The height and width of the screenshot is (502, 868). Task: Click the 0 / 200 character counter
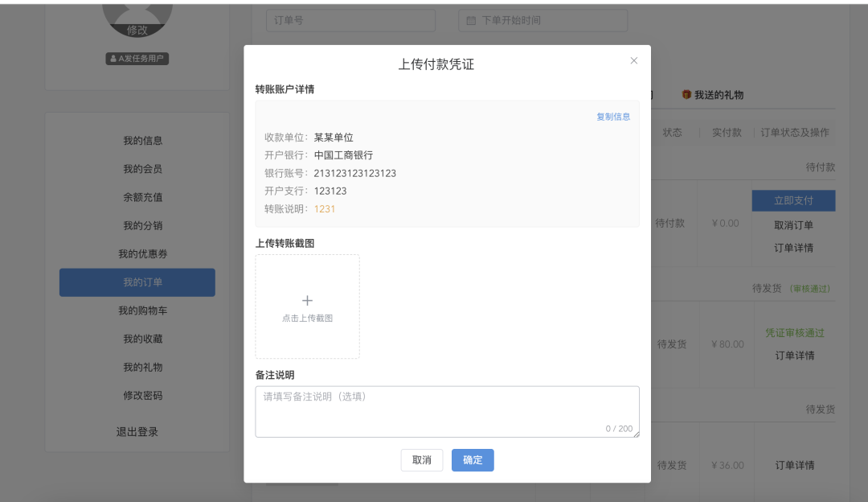click(619, 429)
